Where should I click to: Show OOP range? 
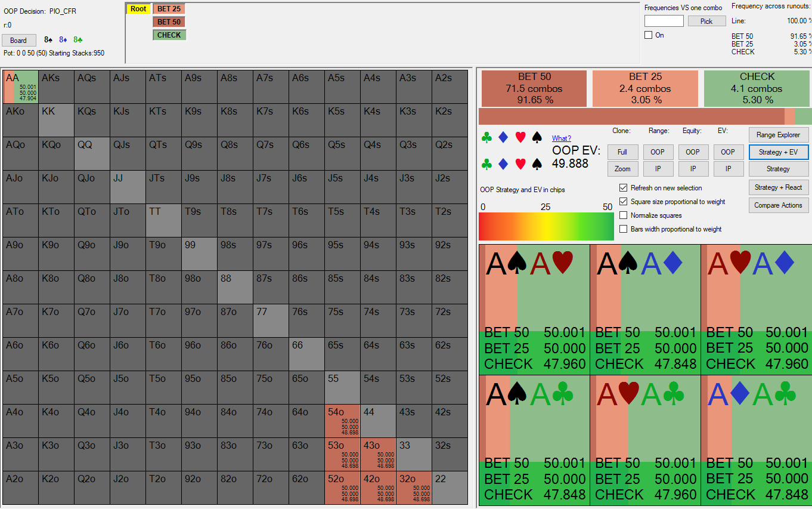point(658,152)
